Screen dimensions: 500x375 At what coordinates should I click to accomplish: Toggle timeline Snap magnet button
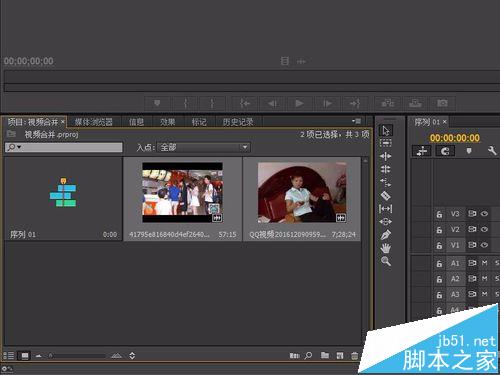tap(445, 151)
